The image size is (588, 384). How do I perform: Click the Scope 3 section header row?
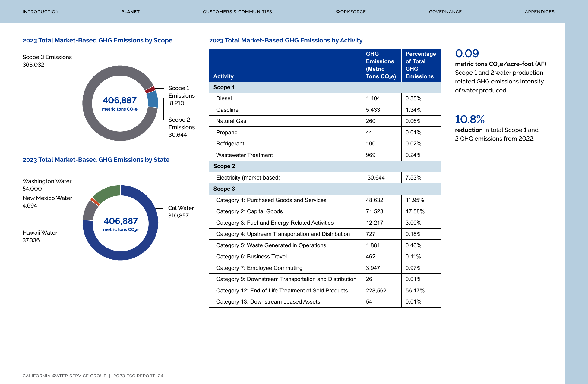[325, 189]
